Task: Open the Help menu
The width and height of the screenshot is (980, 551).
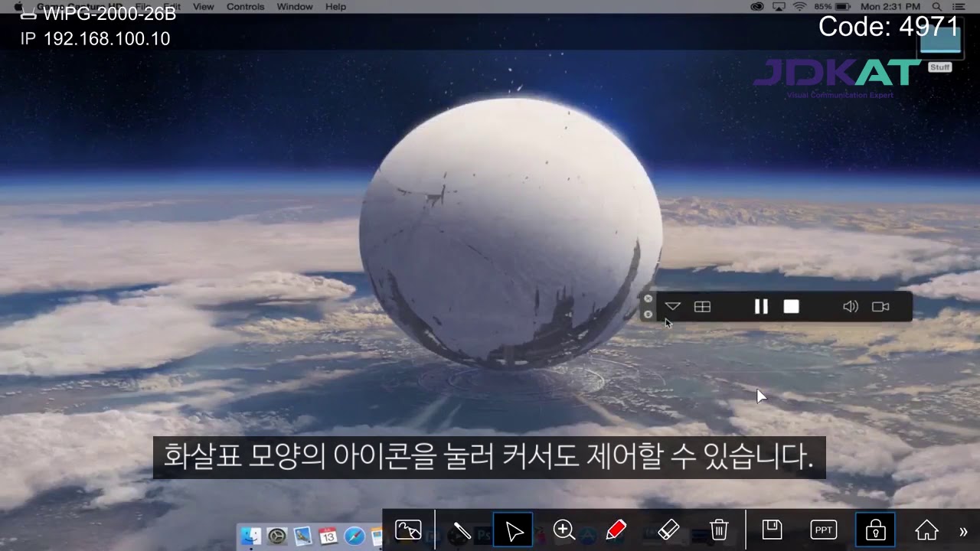Action: tap(336, 7)
